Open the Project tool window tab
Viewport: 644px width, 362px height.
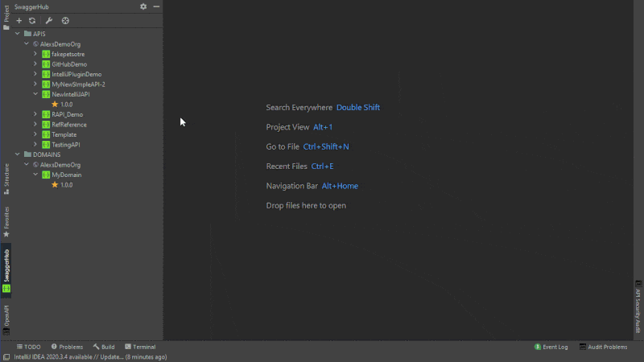point(6,17)
